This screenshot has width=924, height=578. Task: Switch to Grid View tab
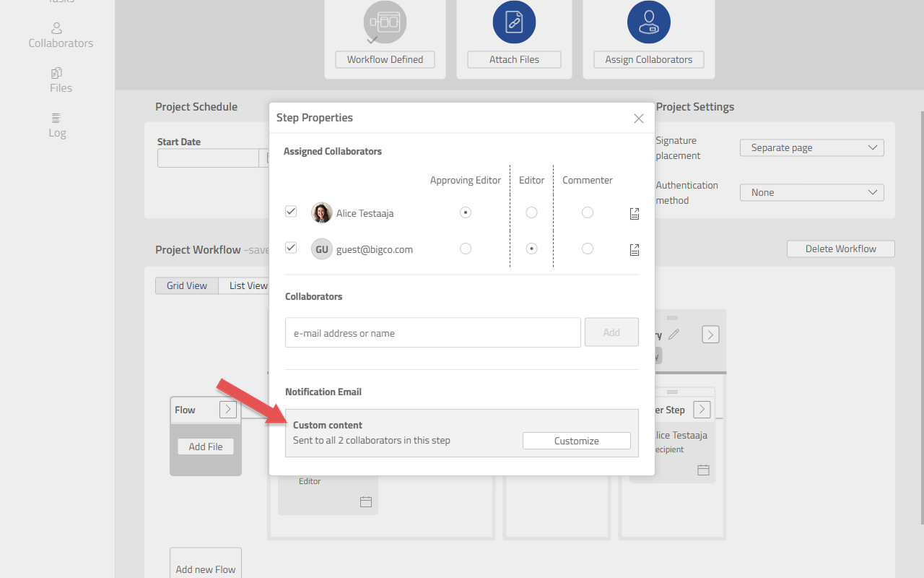pos(187,285)
